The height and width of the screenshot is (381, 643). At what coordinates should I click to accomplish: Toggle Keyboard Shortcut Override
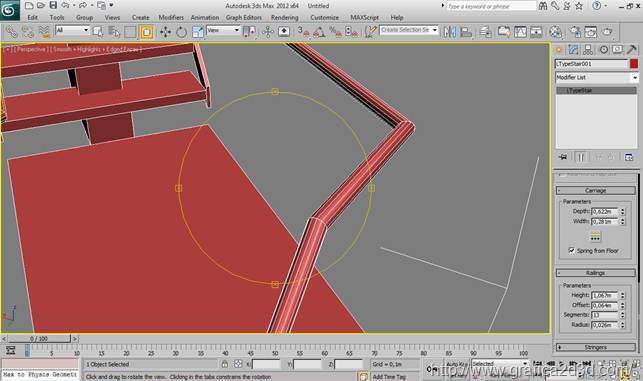[x=284, y=32]
